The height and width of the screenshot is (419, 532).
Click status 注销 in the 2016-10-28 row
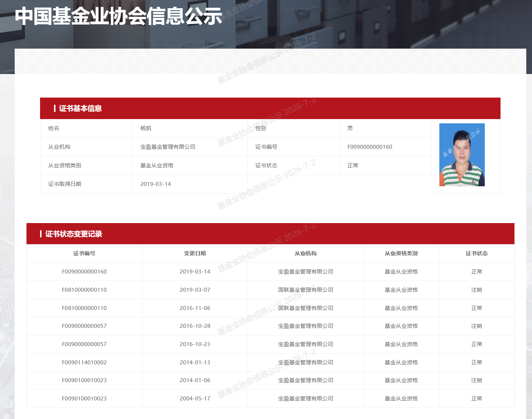[x=477, y=326]
